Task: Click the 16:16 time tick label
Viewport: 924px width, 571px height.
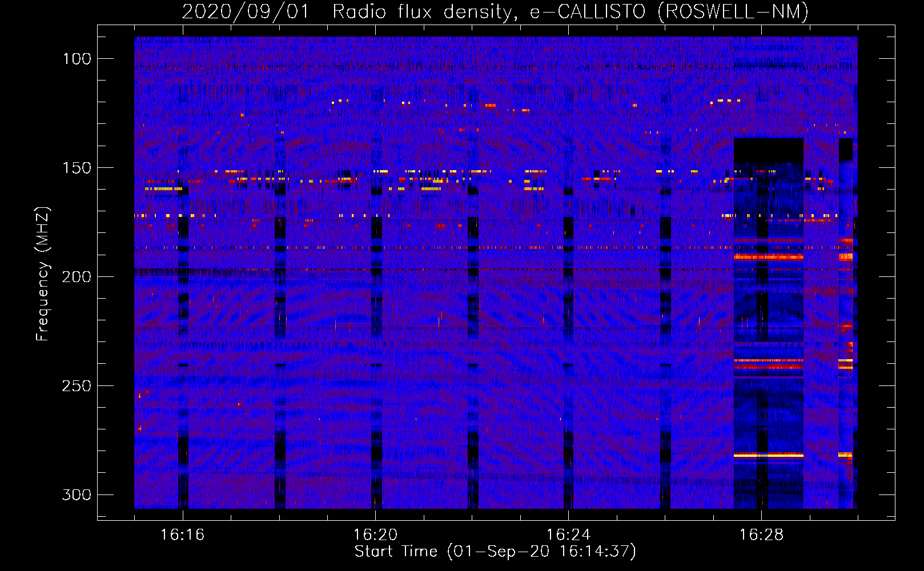Action: [x=182, y=534]
